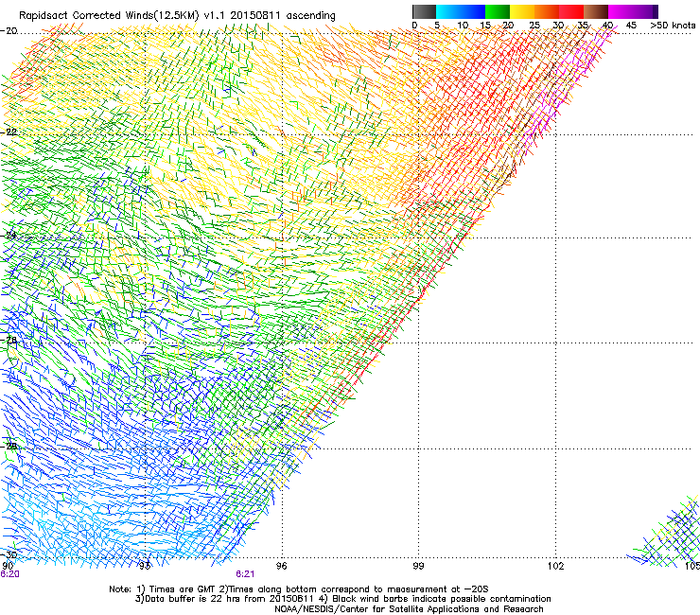Click the gray 0-5 knots legend swatch
The width and height of the screenshot is (700, 615).
point(424,11)
